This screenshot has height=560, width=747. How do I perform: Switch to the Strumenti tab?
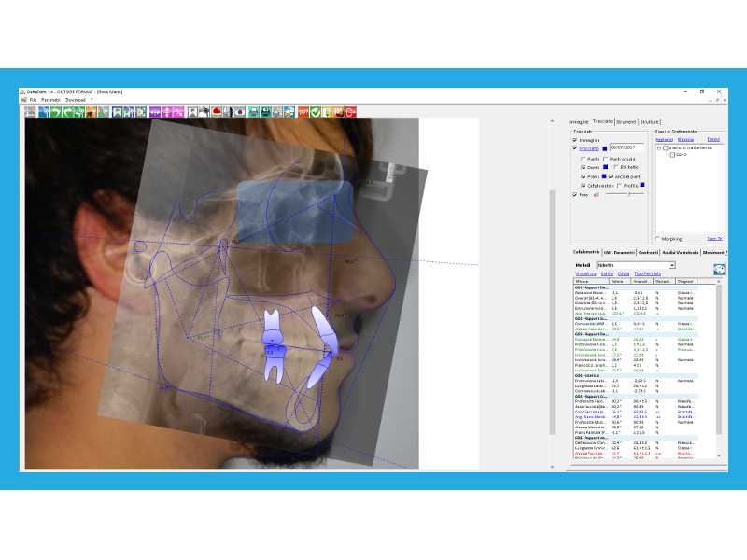(626, 122)
